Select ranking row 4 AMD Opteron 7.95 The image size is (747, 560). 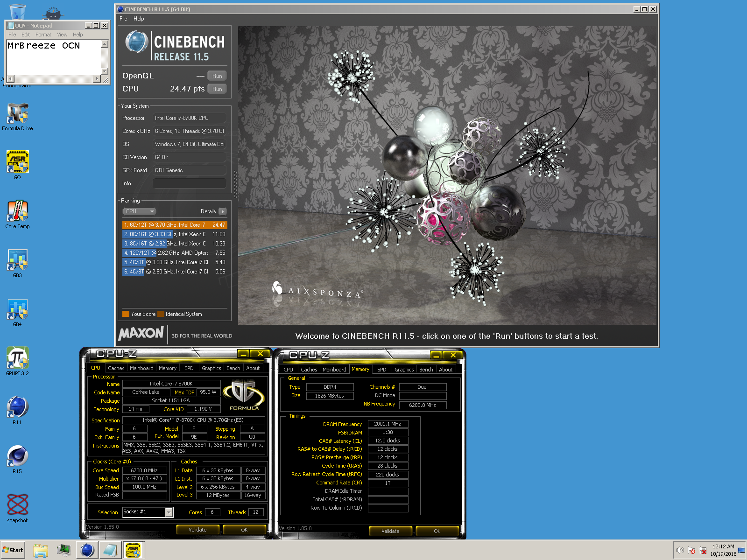pos(175,253)
